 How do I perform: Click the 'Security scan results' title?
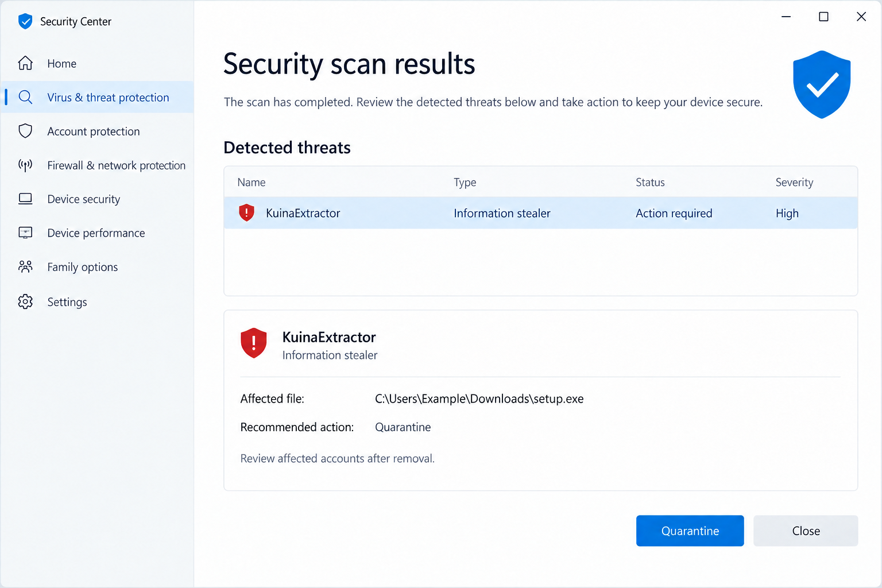point(349,64)
